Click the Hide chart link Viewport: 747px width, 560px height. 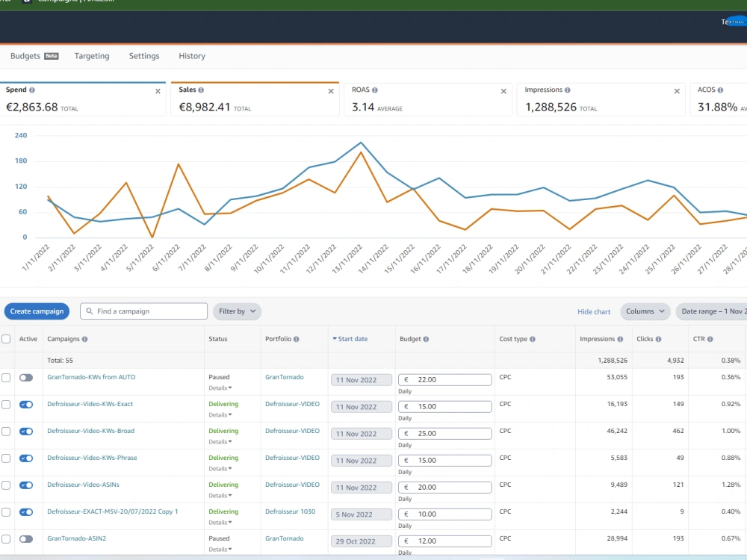tap(594, 312)
